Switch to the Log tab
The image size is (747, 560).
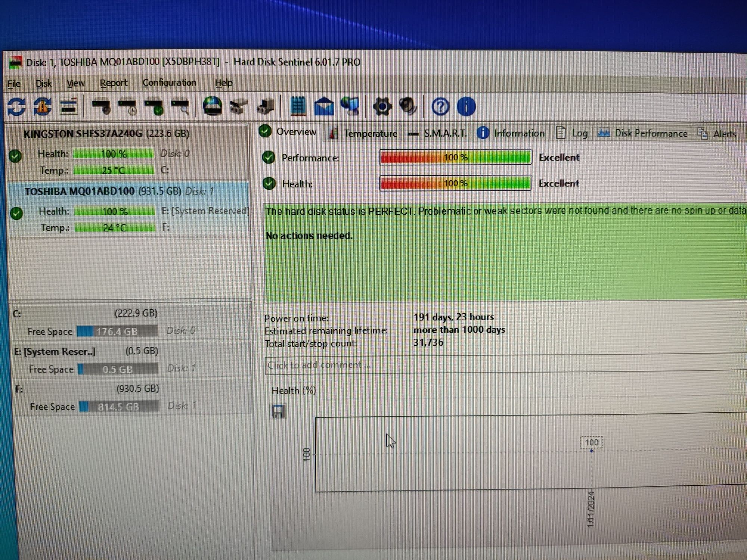pyautogui.click(x=572, y=133)
